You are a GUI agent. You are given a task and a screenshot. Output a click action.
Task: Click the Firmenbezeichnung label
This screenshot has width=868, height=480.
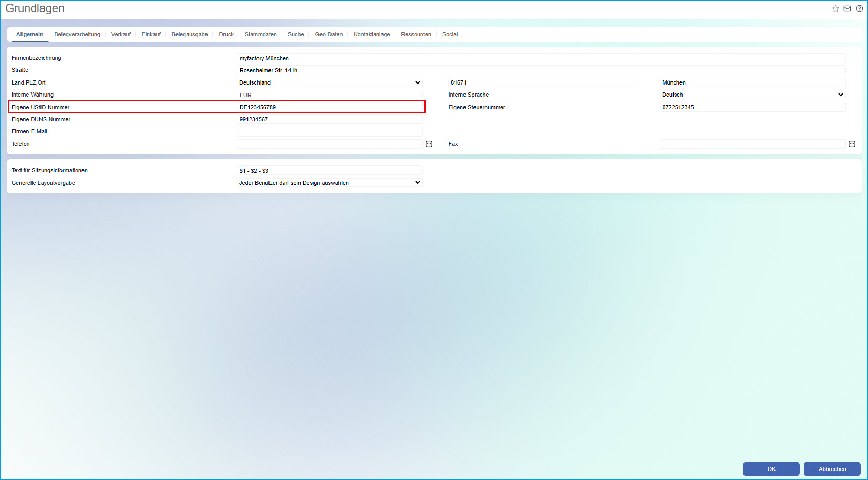36,58
